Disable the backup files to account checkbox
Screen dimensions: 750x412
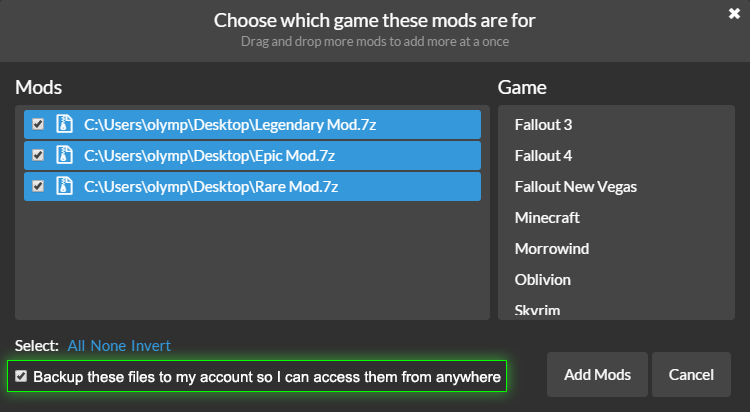click(x=21, y=376)
